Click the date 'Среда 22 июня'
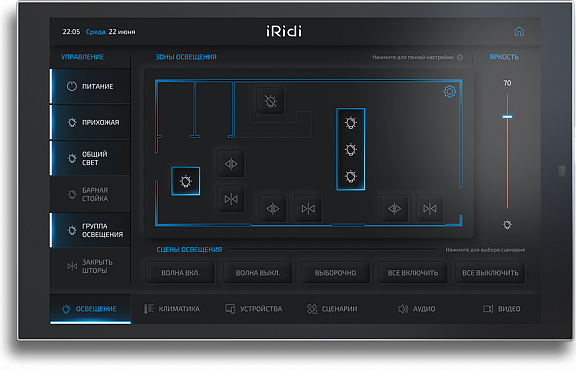 [x=110, y=32]
